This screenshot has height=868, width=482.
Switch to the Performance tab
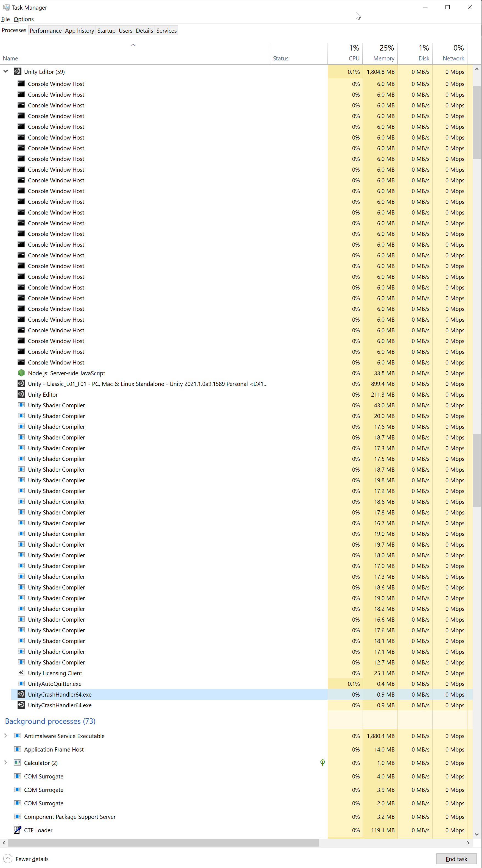pyautogui.click(x=46, y=30)
